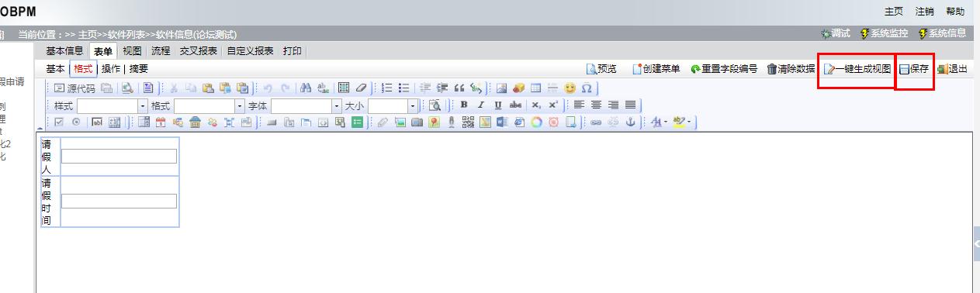Center align the text
The width and height of the screenshot is (980, 293).
point(596,105)
